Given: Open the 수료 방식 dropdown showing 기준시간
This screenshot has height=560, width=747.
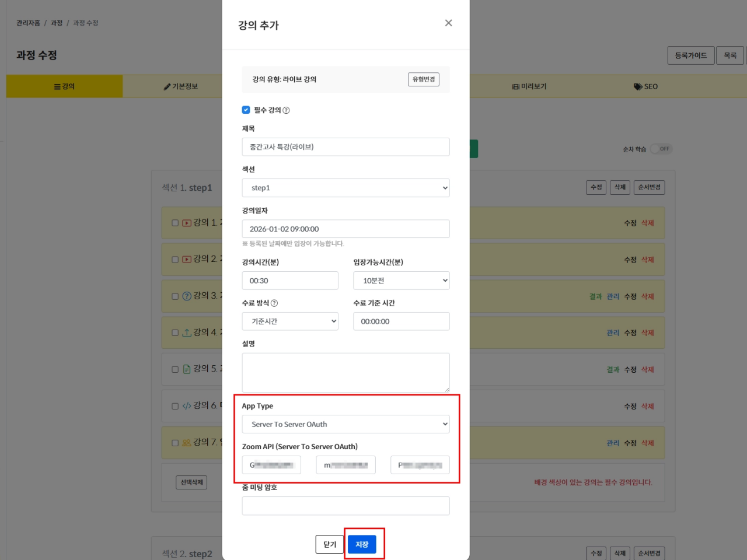Looking at the screenshot, I should pos(290,321).
